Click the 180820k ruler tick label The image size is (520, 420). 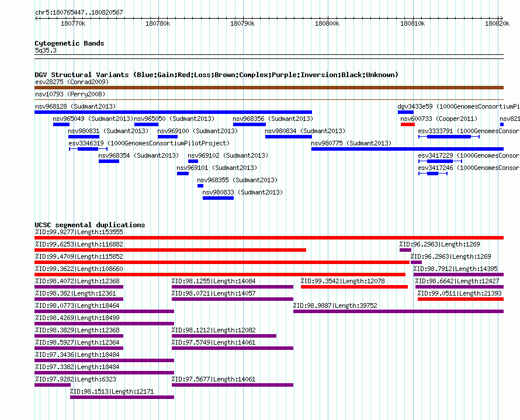pos(497,23)
